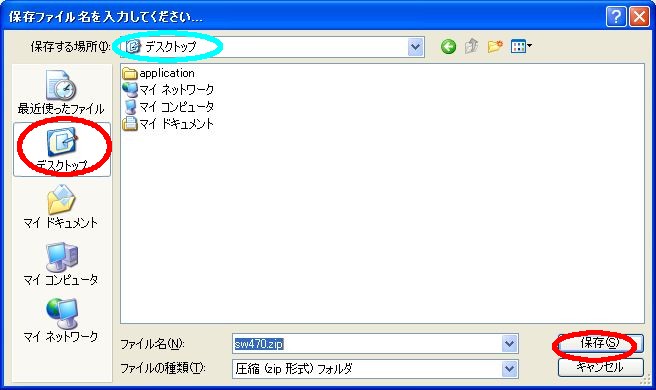Click the 保存(S) button
The image size is (656, 390).
[600, 343]
